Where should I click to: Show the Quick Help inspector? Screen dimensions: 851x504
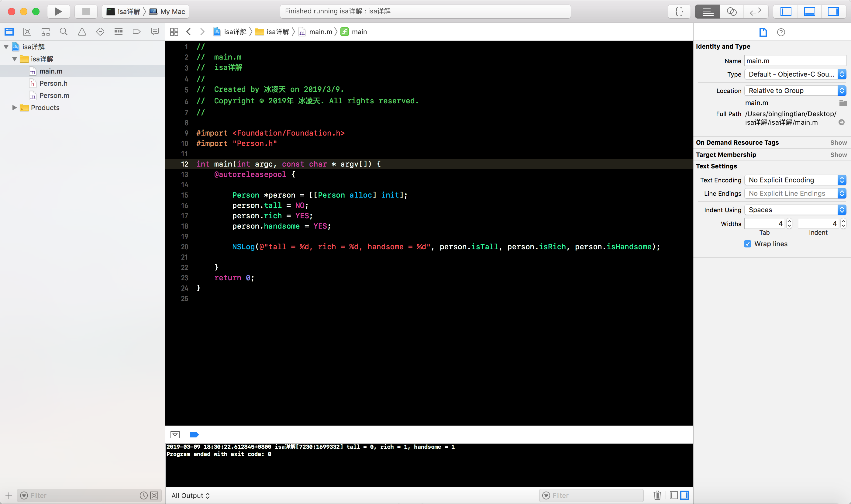(x=781, y=32)
